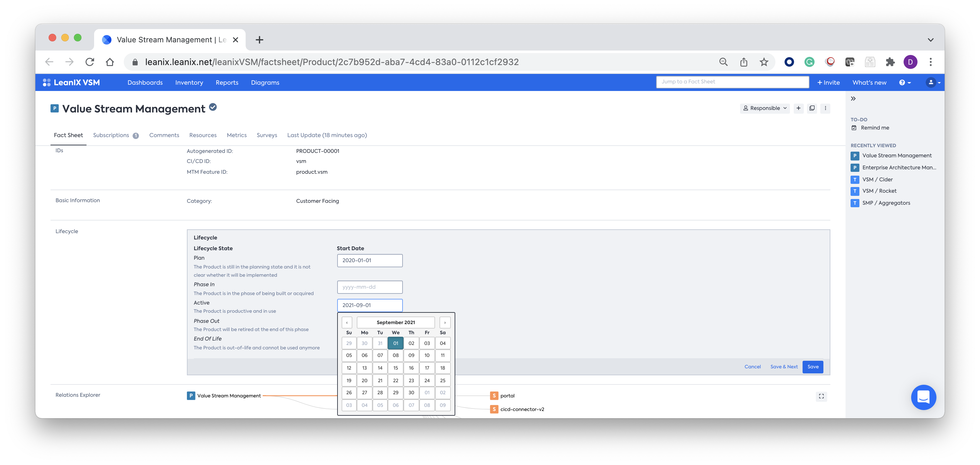Go to previous month in calendar
This screenshot has height=465, width=980.
point(347,322)
